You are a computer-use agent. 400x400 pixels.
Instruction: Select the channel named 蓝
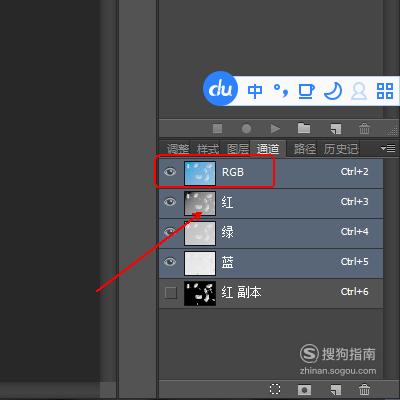[227, 262]
